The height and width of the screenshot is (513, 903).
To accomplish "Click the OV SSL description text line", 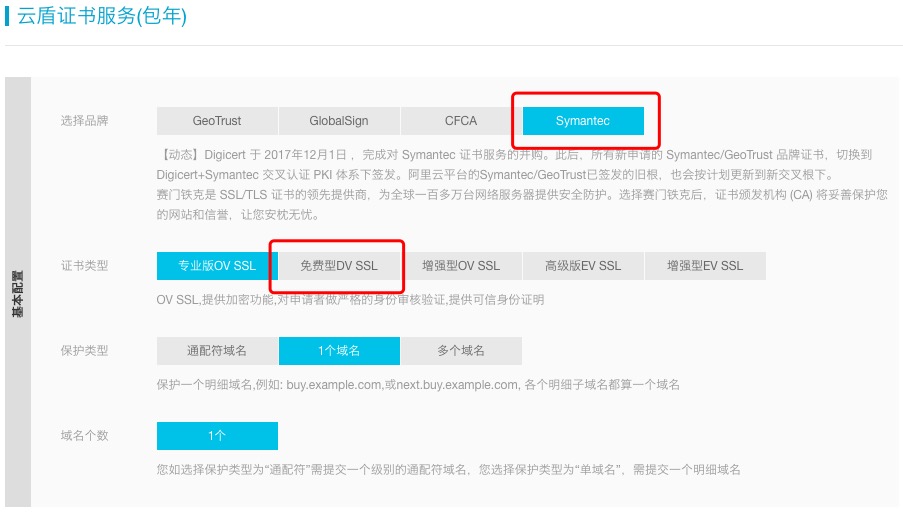I will (350, 300).
